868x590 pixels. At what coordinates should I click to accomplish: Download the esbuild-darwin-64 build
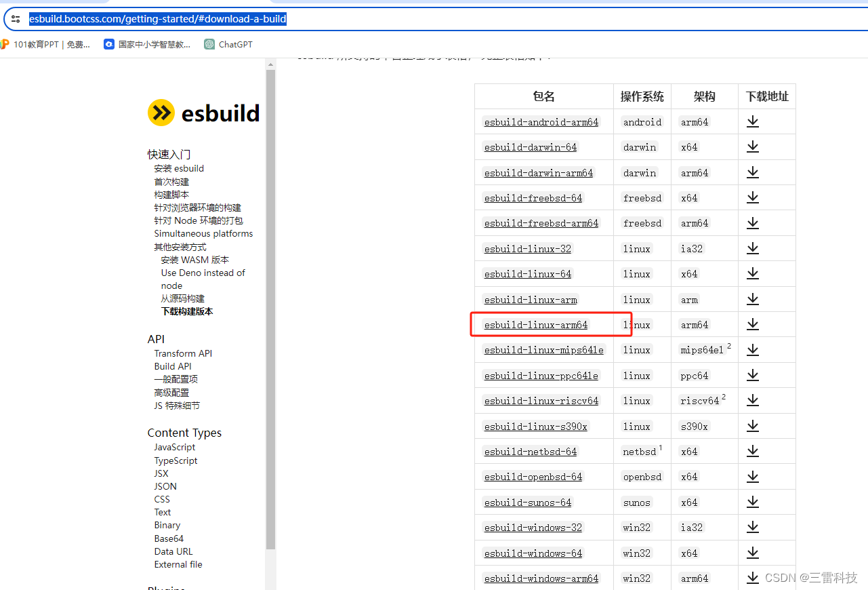coord(752,146)
